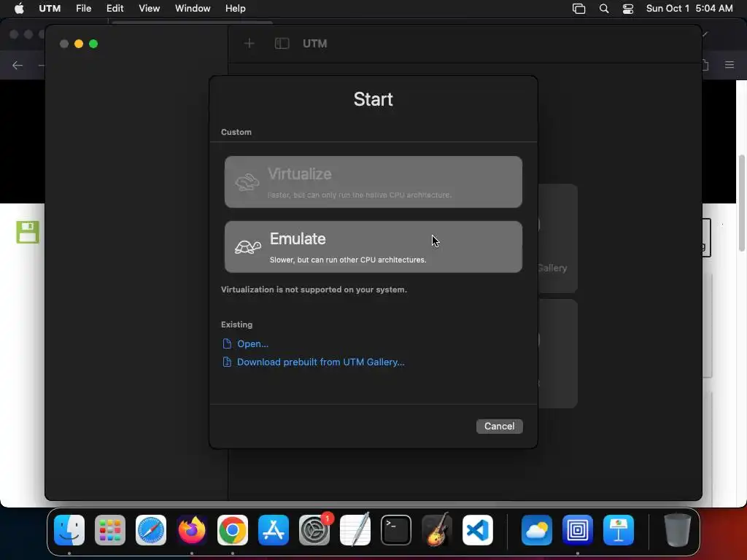Open the File menu

(x=83, y=8)
